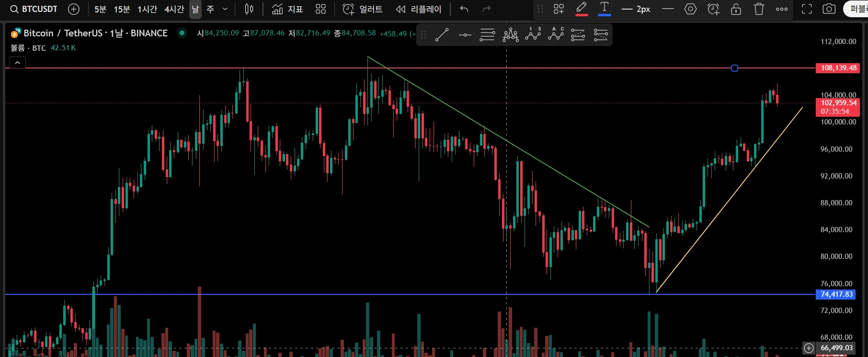
Task: Switch to the 4시간 timeframe
Action: [x=174, y=9]
